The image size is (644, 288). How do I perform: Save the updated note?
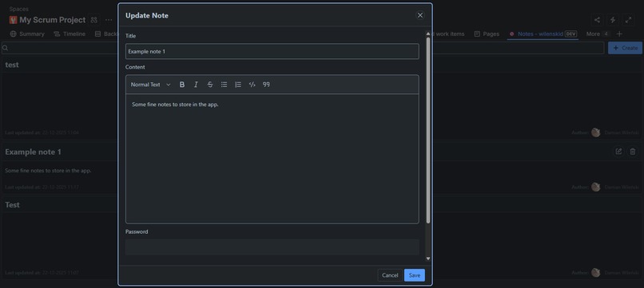click(x=415, y=275)
